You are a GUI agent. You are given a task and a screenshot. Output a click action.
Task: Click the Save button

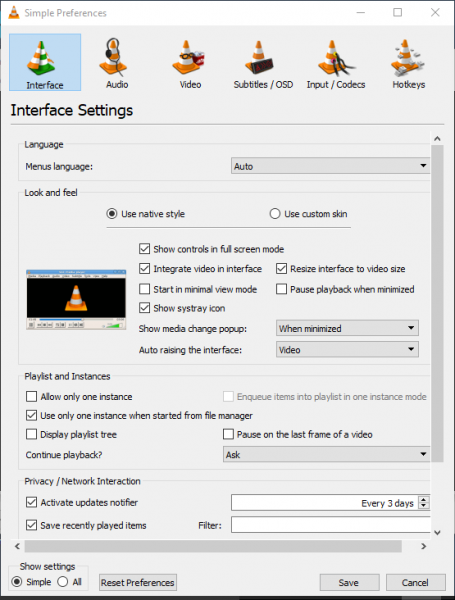coord(349,582)
